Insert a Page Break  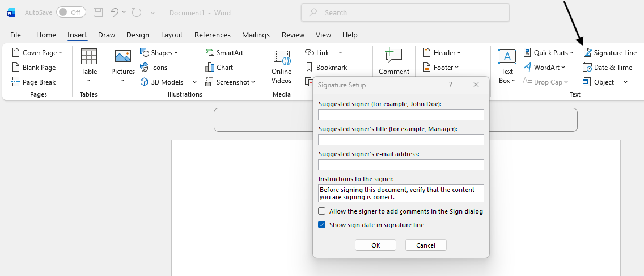[x=34, y=82]
